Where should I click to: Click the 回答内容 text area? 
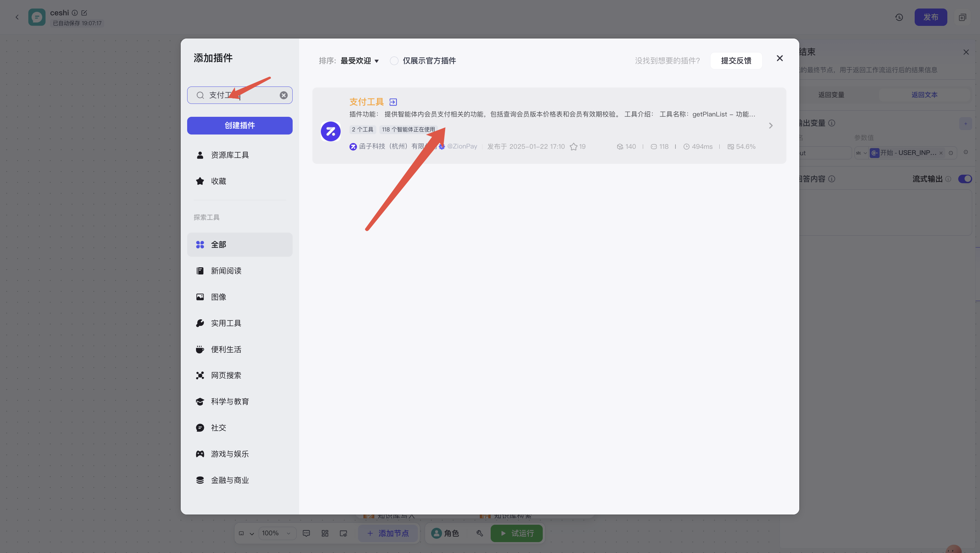[885, 213]
